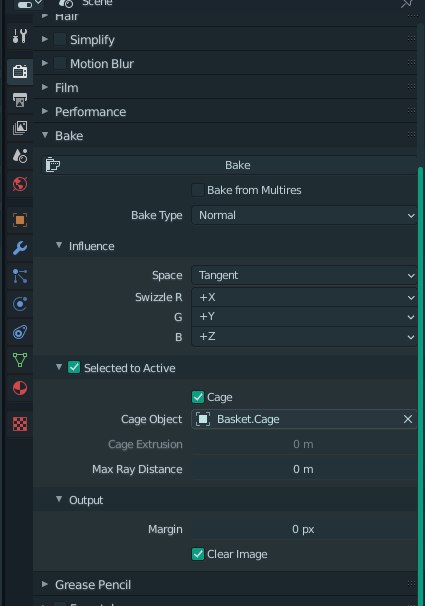The image size is (425, 606).
Task: Open View Layer properties tab
Action: (x=20, y=128)
